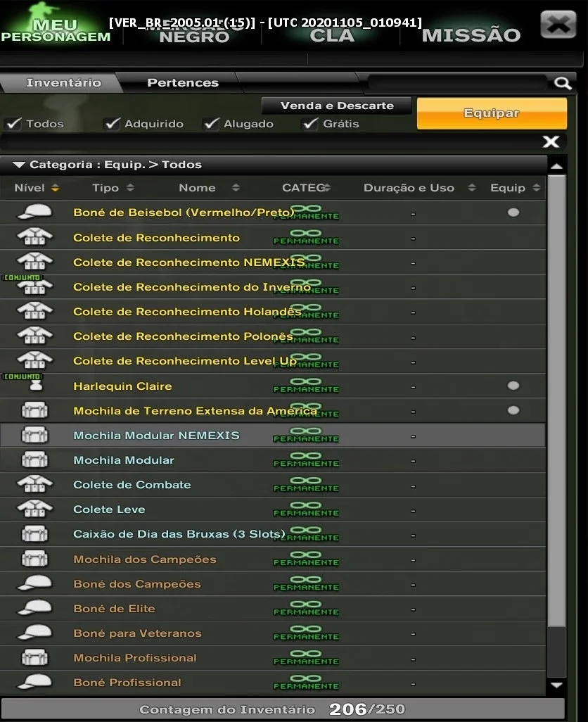The height and width of the screenshot is (722, 588).
Task: Click vest icon of Colete de Reconhecimento NEMEXIS
Action: coord(35,262)
